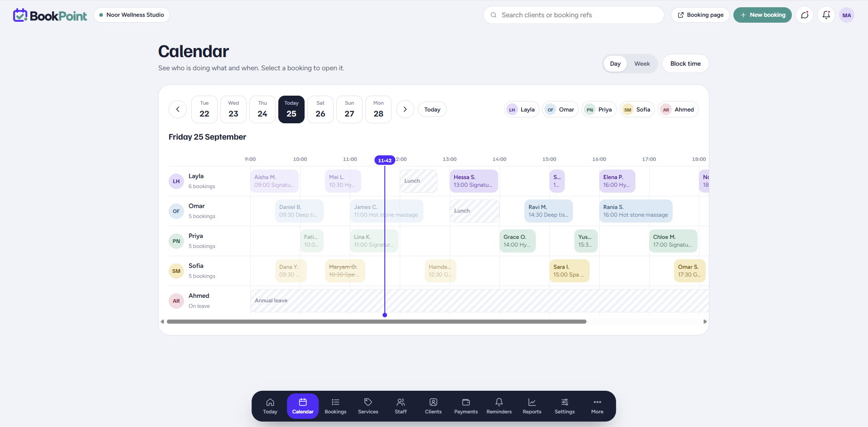The image size is (868, 427).
Task: Open the notifications bell
Action: pos(826,15)
